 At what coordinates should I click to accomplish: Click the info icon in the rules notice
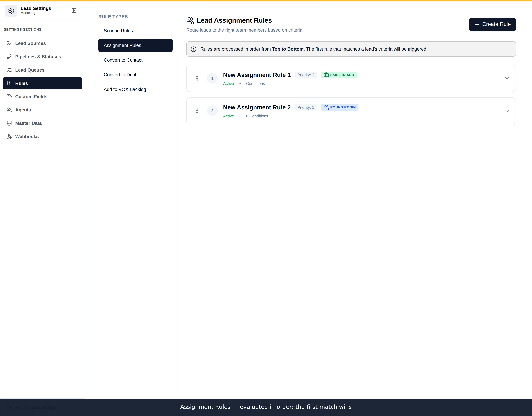[x=193, y=49]
